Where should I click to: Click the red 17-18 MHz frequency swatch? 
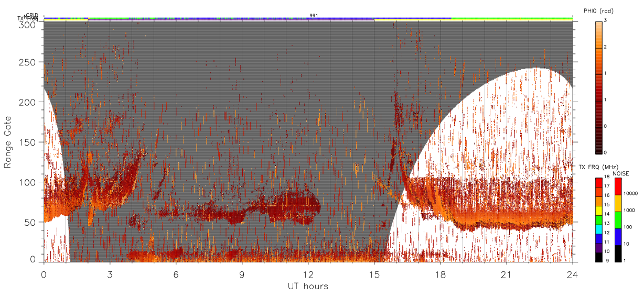click(598, 183)
